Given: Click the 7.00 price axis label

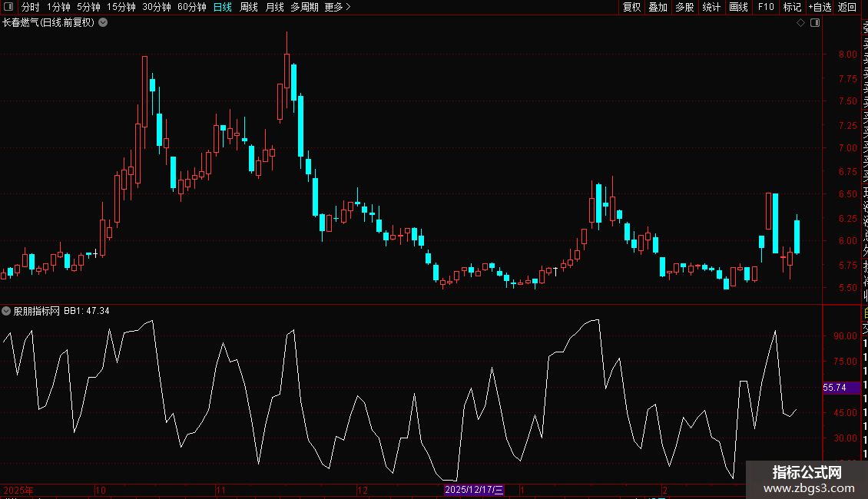Looking at the screenshot, I should [848, 147].
